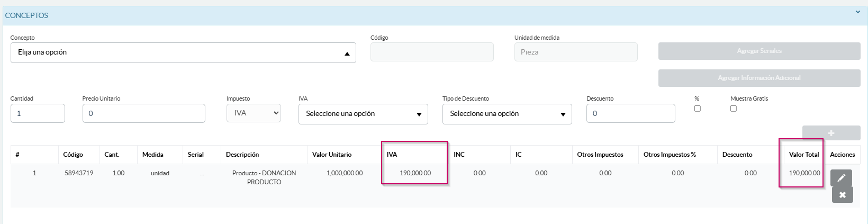The image size is (868, 224).
Task: Expand the IVA rate dropdown
Action: coord(363,114)
